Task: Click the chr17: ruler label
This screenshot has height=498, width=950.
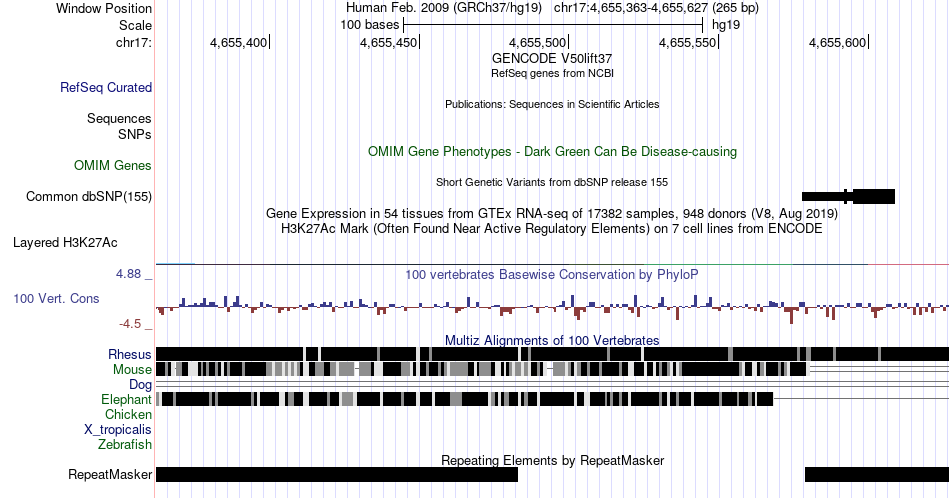Action: click(x=133, y=42)
